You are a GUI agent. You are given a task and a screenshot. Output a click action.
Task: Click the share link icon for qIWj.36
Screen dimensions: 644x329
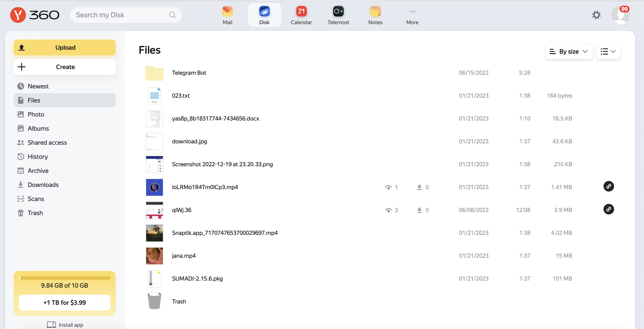[x=608, y=209]
